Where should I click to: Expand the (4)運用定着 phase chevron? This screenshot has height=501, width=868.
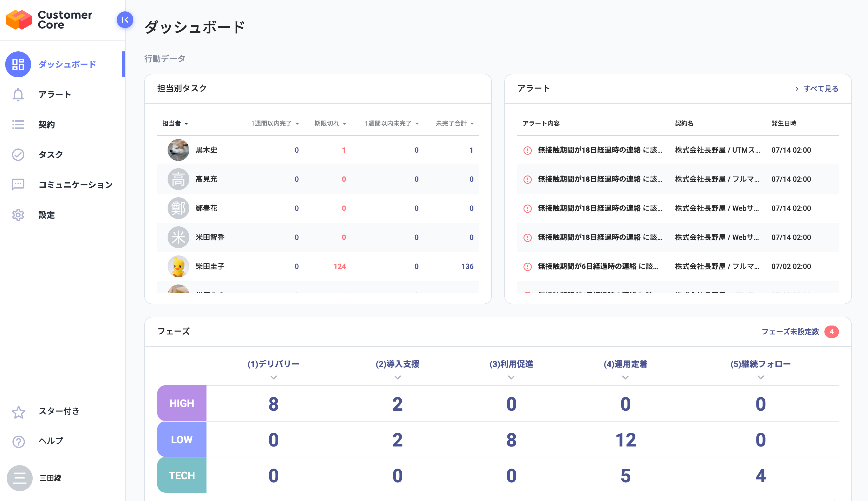625,377
